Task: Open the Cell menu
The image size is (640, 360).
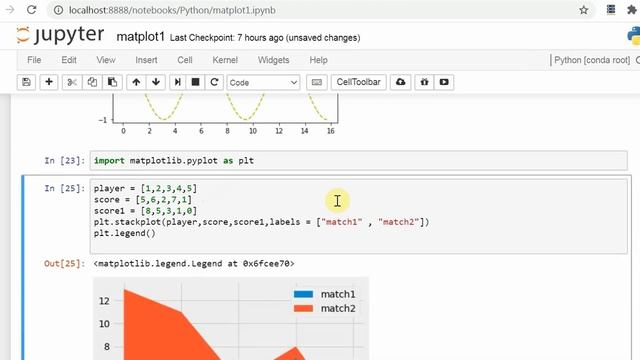Action: pos(184,60)
